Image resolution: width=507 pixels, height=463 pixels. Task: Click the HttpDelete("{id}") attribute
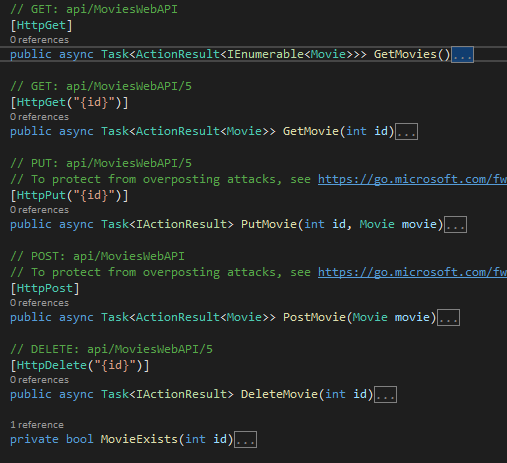click(x=80, y=366)
